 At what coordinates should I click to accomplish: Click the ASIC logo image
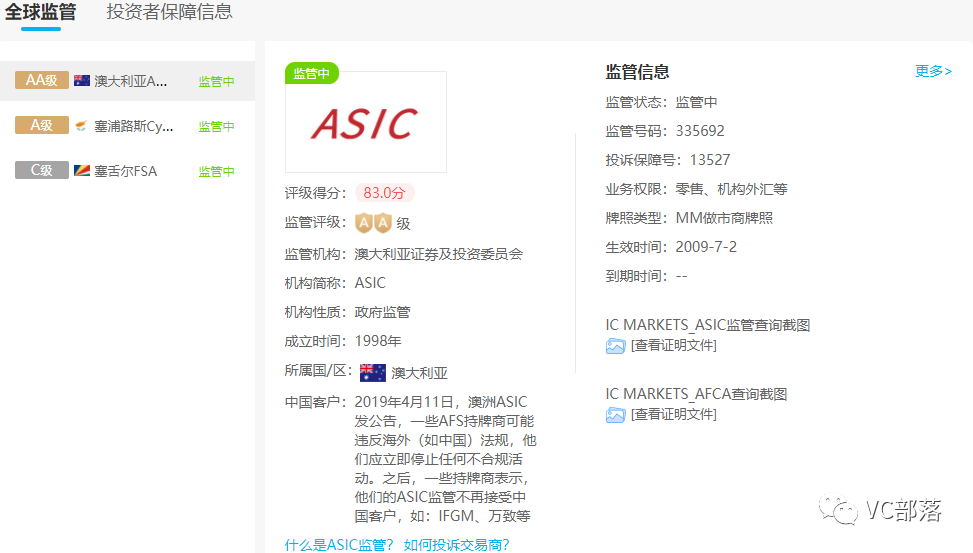pyautogui.click(x=365, y=122)
